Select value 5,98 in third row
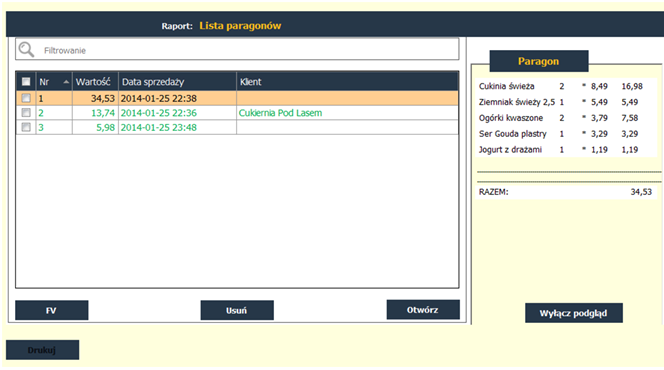 coord(105,127)
